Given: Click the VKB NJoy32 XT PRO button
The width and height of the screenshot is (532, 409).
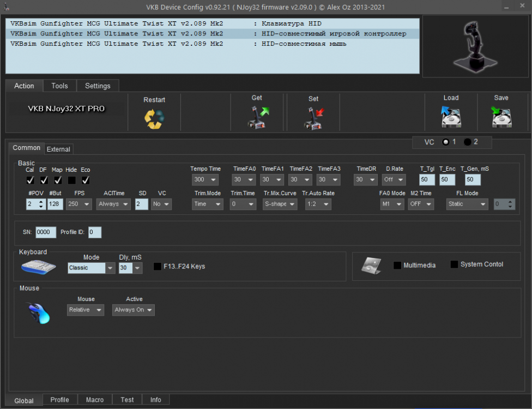Looking at the screenshot, I should click(65, 109).
